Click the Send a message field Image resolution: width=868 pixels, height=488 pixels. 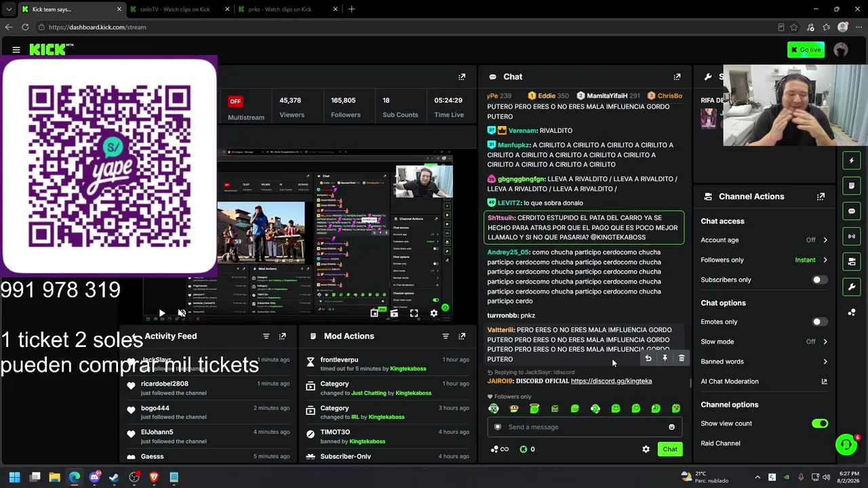click(x=585, y=427)
